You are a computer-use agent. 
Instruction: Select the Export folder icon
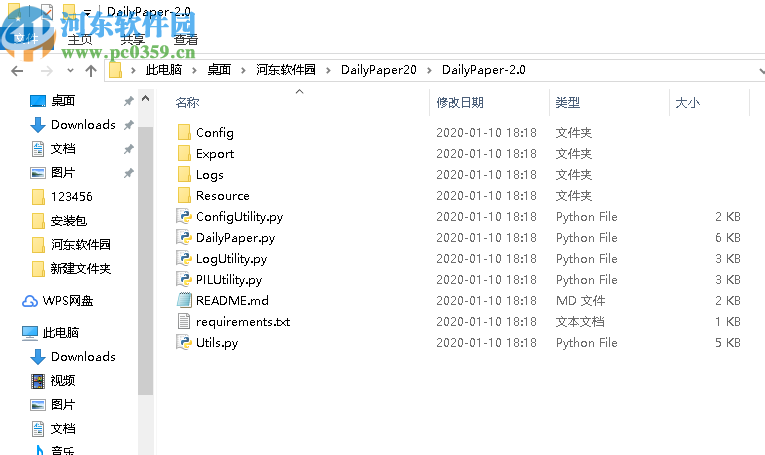[184, 153]
